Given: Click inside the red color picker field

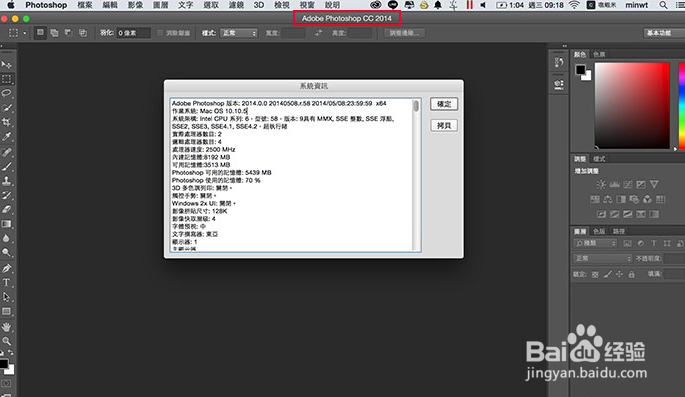Looking at the screenshot, I should [x=632, y=105].
